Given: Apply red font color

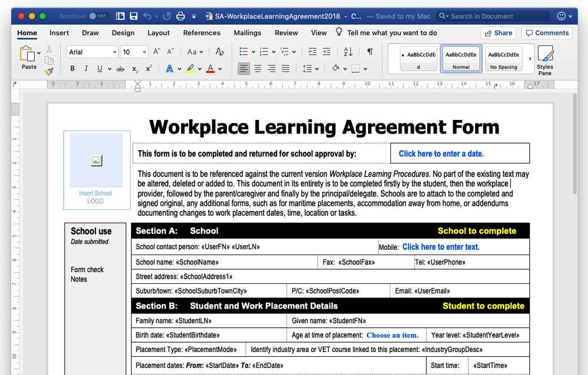Looking at the screenshot, I should [211, 69].
